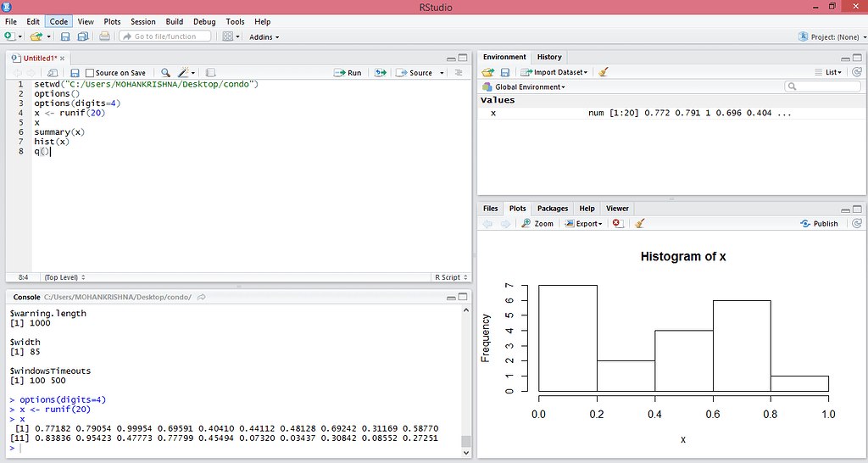Click the summary(x) line in the script
This screenshot has width=868, height=463.
pyautogui.click(x=59, y=132)
